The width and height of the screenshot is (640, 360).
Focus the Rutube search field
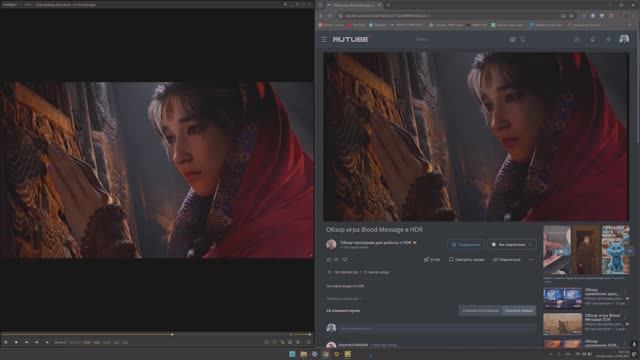click(459, 40)
